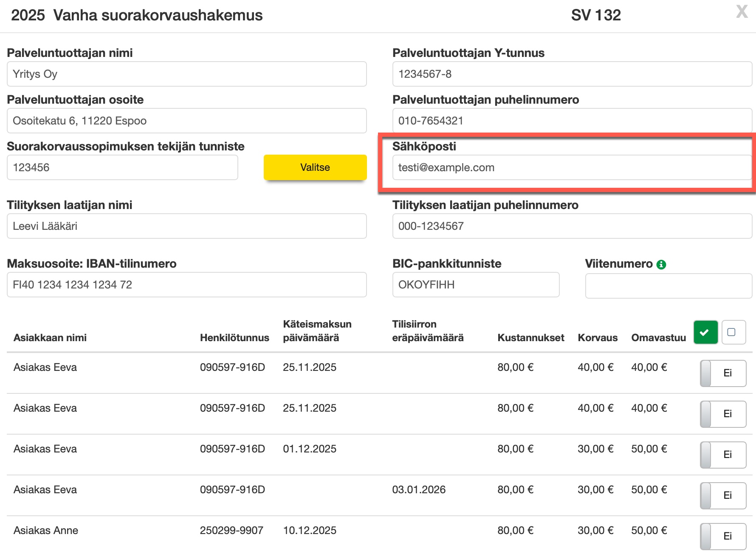Select the Suorakorvaussopimuksen tekijän tunniste field
The width and height of the screenshot is (756, 554).
122,168
